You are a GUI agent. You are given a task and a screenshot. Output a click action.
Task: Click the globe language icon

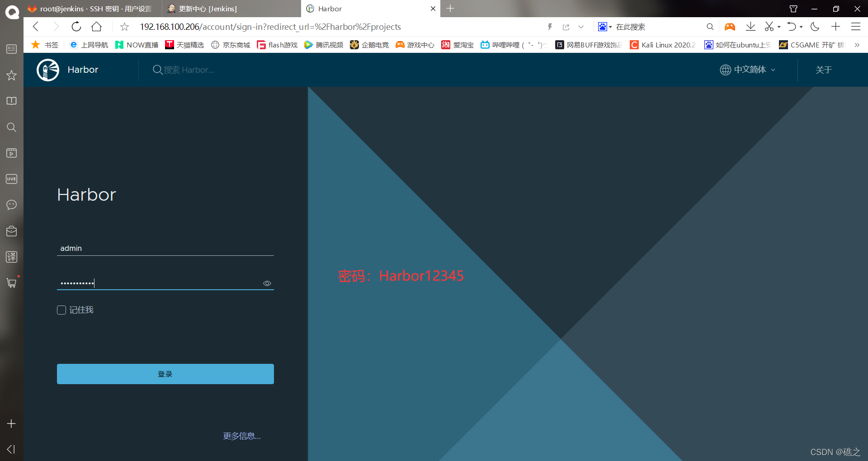coord(725,70)
